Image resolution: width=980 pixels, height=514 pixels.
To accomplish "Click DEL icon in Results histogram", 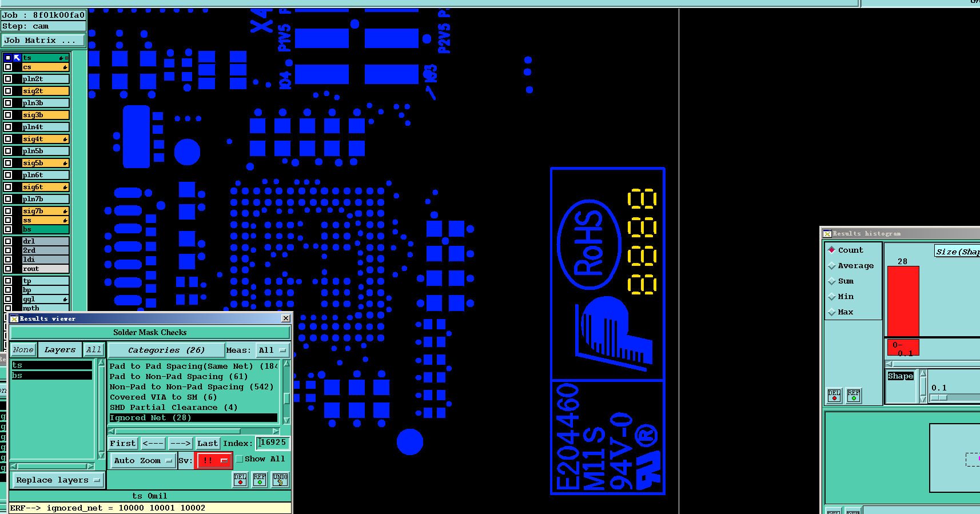I will point(834,396).
